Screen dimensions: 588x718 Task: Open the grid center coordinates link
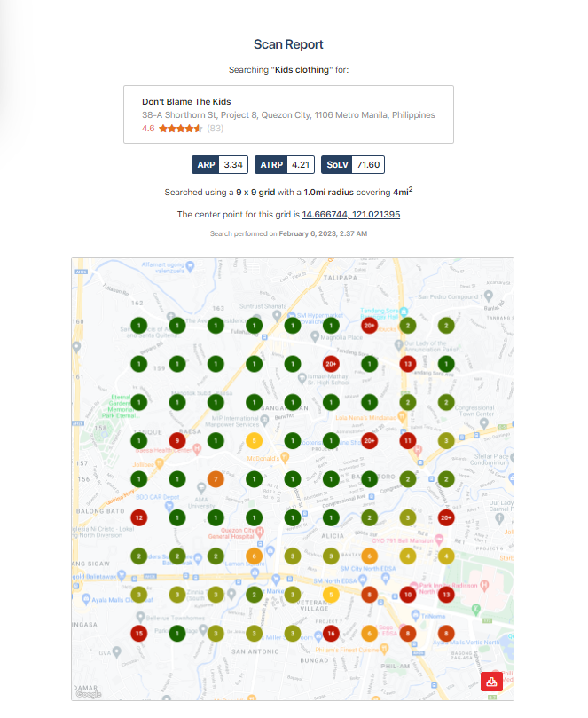[x=350, y=214]
